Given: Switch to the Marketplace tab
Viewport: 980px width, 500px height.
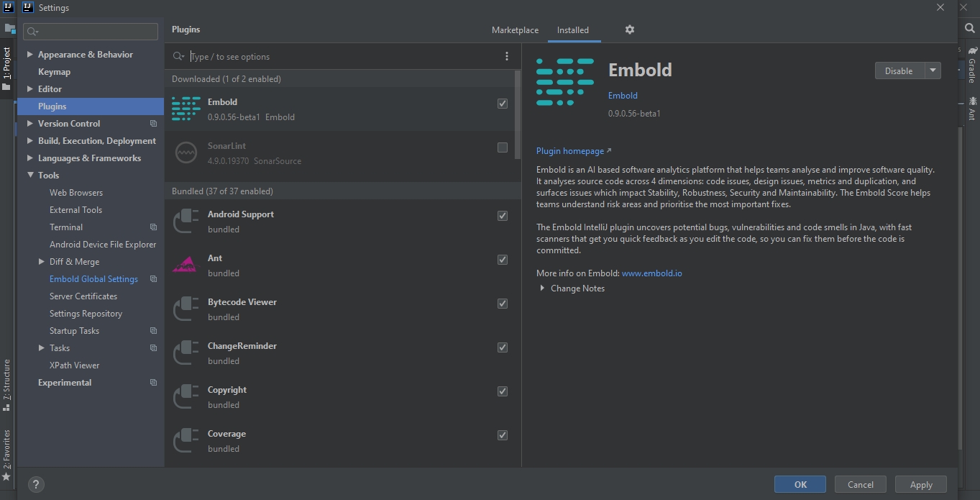Looking at the screenshot, I should click(515, 30).
